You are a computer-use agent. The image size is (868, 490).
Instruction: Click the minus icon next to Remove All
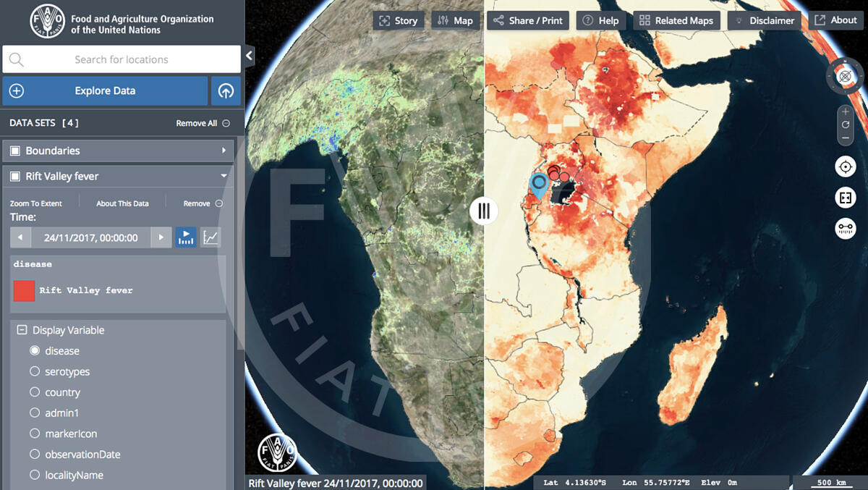coord(226,124)
